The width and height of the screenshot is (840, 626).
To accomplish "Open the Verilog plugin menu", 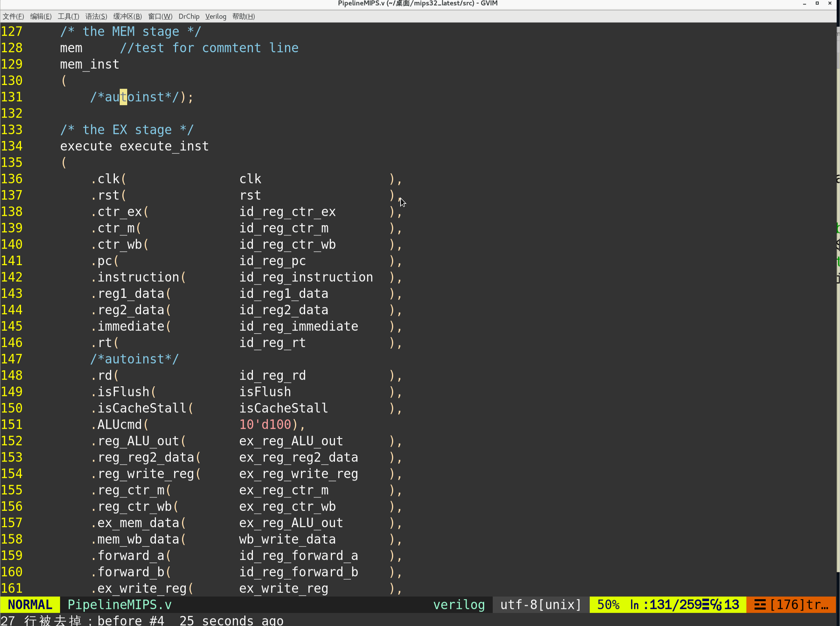I will pyautogui.click(x=215, y=16).
